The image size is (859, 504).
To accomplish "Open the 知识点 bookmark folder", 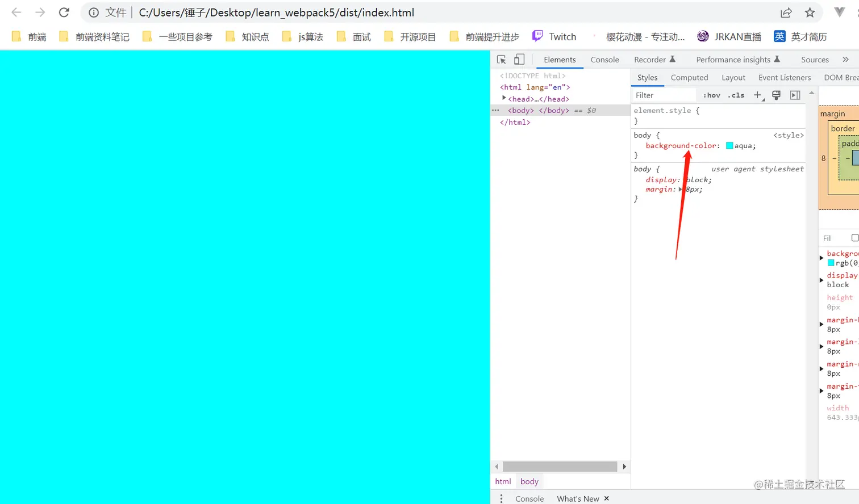I will click(247, 36).
